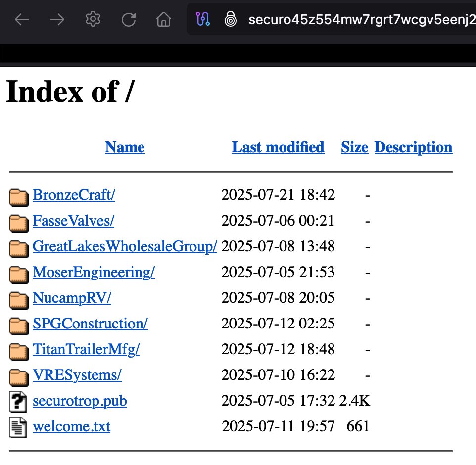The image size is (476, 465).
Task: Sort the listing by Size
Action: (x=355, y=147)
